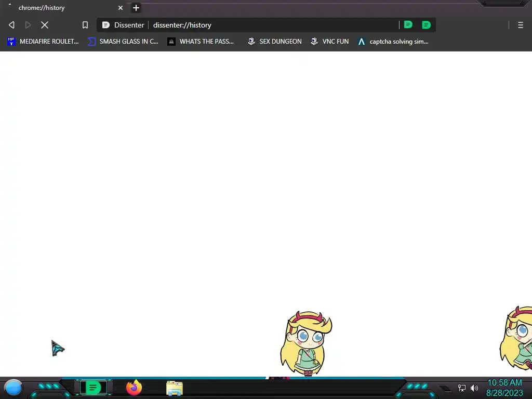Image resolution: width=532 pixels, height=399 pixels.
Task: Open the browser hamburger menu
Action: [x=521, y=25]
